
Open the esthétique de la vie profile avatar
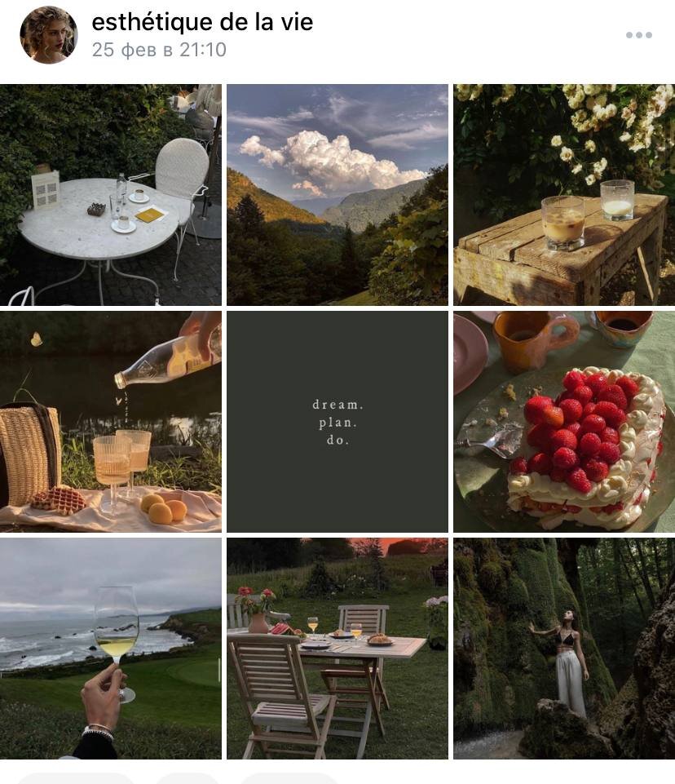point(48,34)
